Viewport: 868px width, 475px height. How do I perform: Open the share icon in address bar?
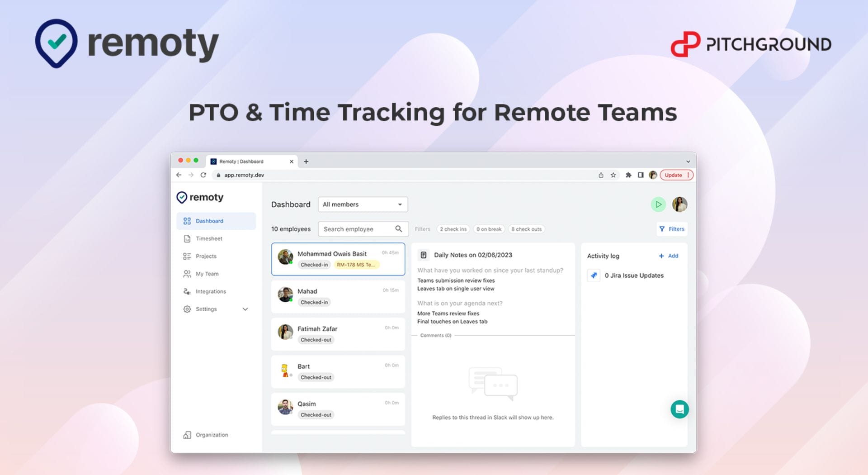coord(601,175)
